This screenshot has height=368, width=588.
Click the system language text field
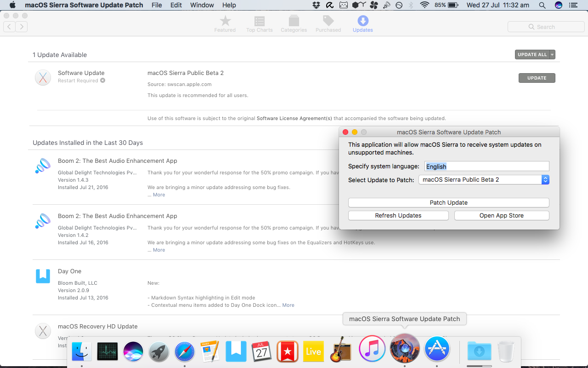[x=486, y=166]
